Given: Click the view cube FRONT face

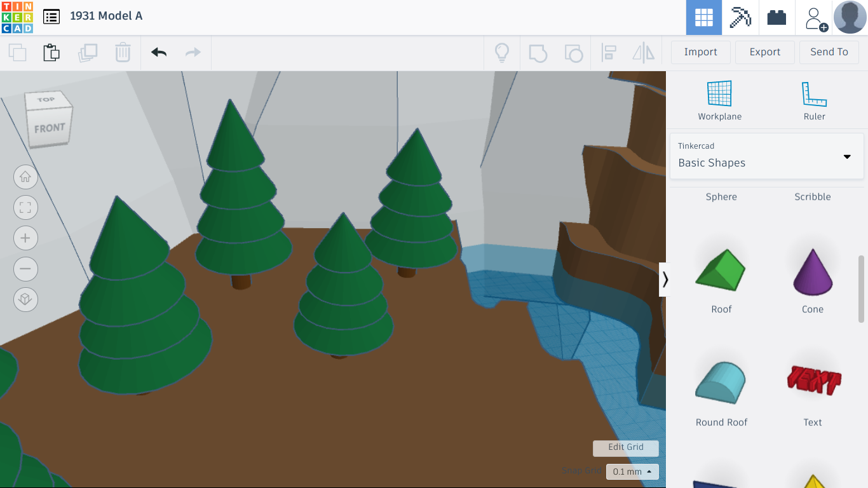Looking at the screenshot, I should tap(50, 129).
